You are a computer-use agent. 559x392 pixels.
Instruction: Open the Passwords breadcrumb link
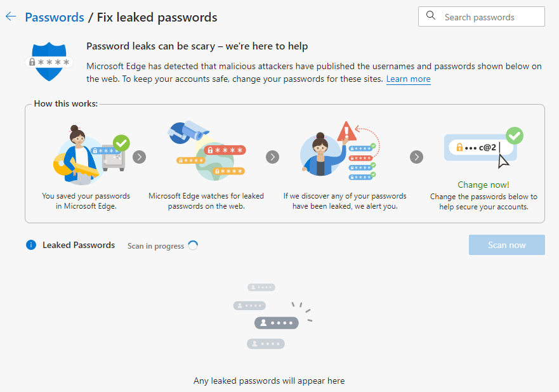click(x=55, y=17)
